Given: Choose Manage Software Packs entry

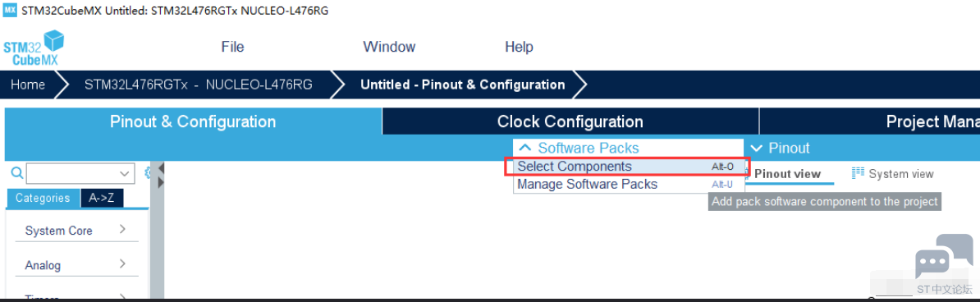Looking at the screenshot, I should pyautogui.click(x=628, y=185).
